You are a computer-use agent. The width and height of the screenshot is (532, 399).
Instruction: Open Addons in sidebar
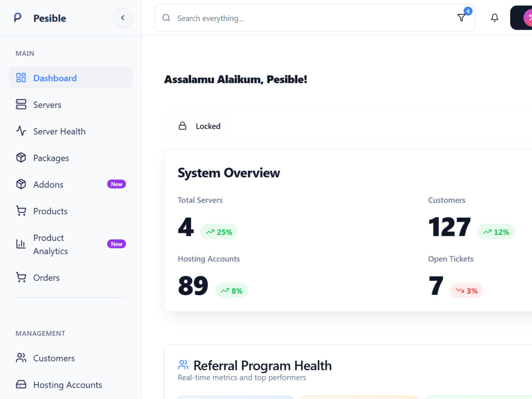[71, 184]
